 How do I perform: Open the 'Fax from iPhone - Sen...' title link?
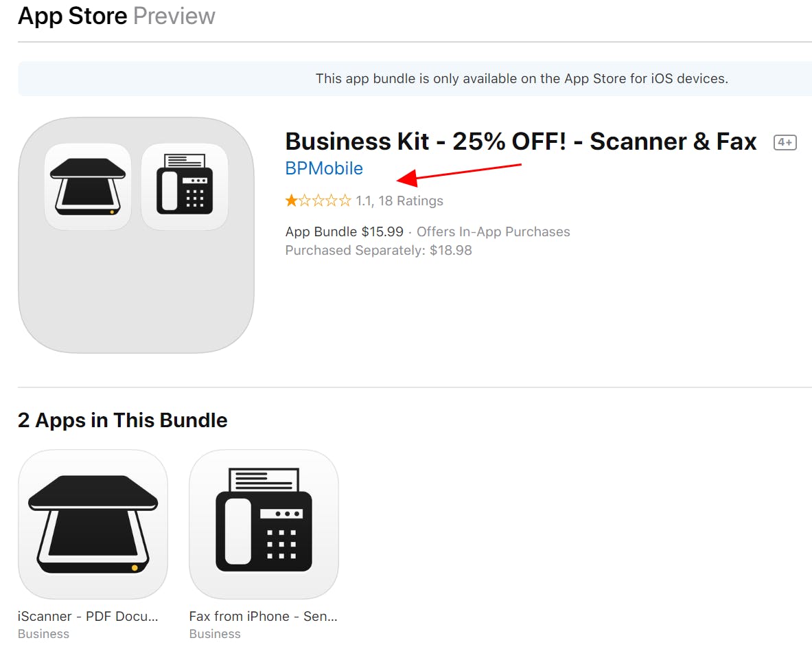(263, 616)
